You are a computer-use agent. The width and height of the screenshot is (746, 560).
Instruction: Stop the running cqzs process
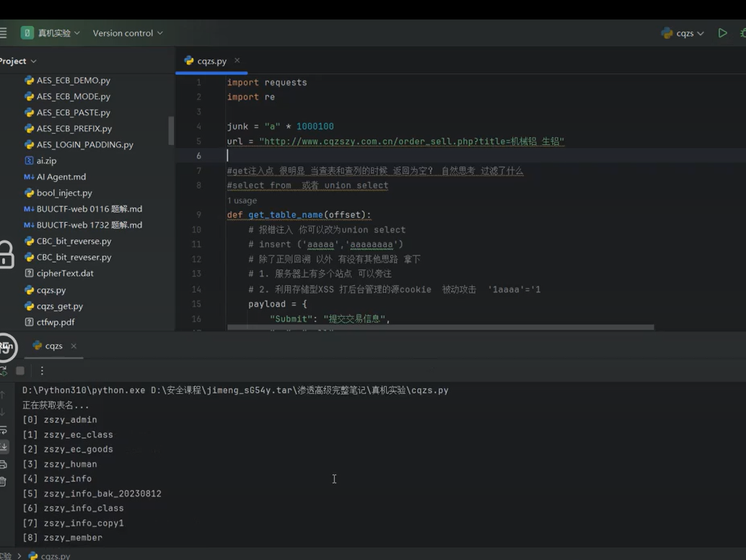[20, 371]
